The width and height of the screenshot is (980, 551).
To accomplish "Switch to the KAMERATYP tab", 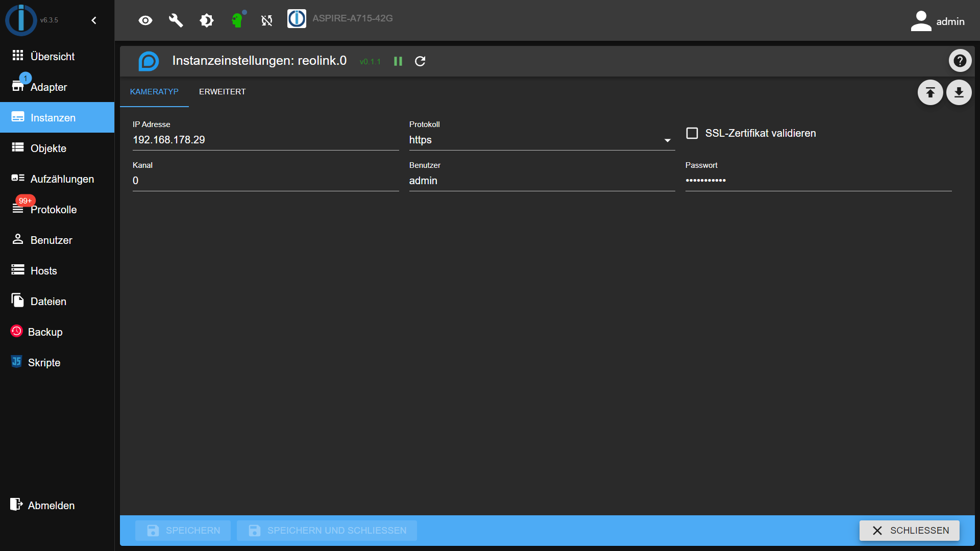I will pos(154,92).
